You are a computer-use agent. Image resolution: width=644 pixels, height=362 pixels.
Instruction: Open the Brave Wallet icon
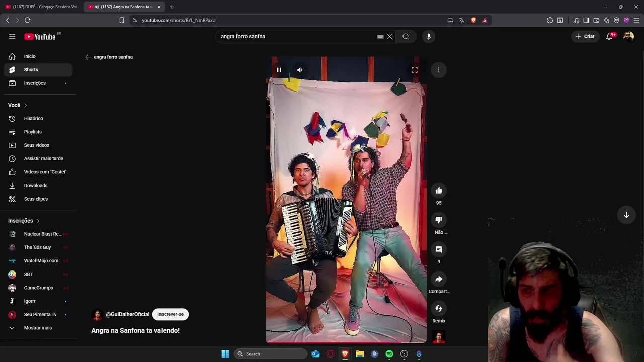tap(596, 20)
